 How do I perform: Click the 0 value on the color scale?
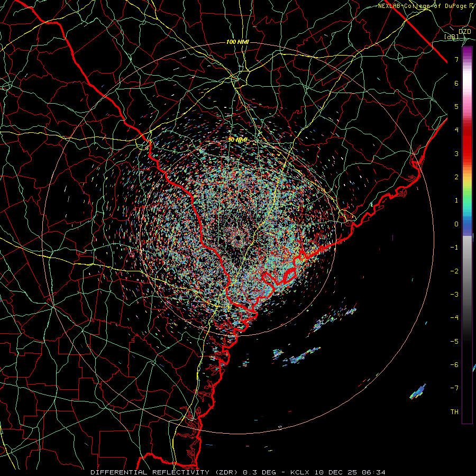click(x=456, y=224)
